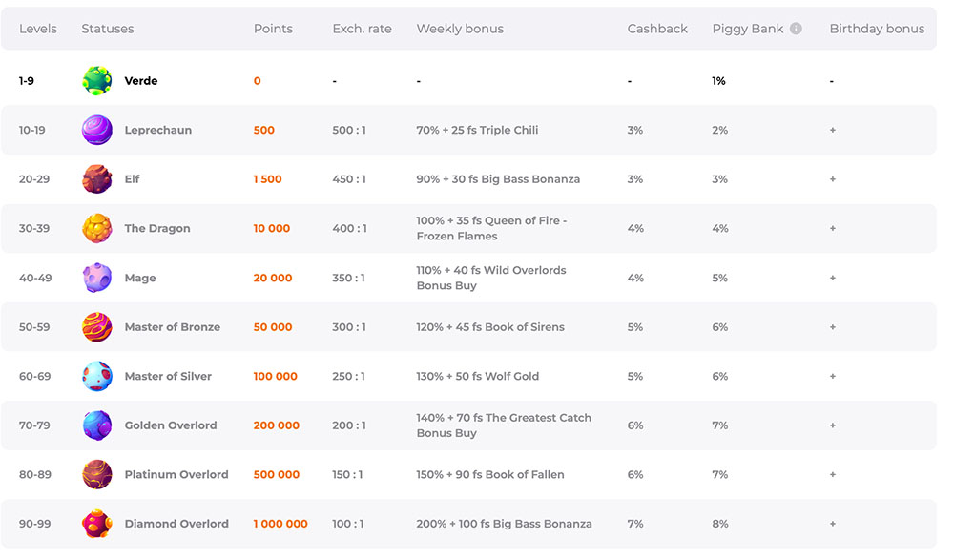
Task: Click the Mage status asteroid icon
Action: pyautogui.click(x=97, y=278)
